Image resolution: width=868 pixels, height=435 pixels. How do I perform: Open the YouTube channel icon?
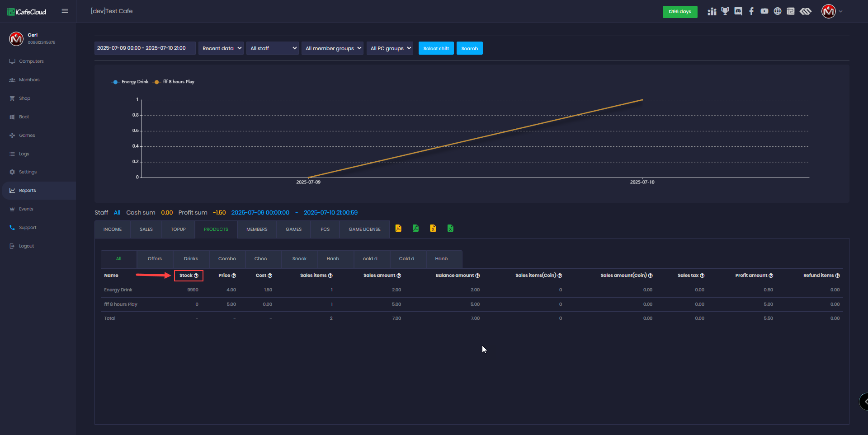(x=764, y=11)
